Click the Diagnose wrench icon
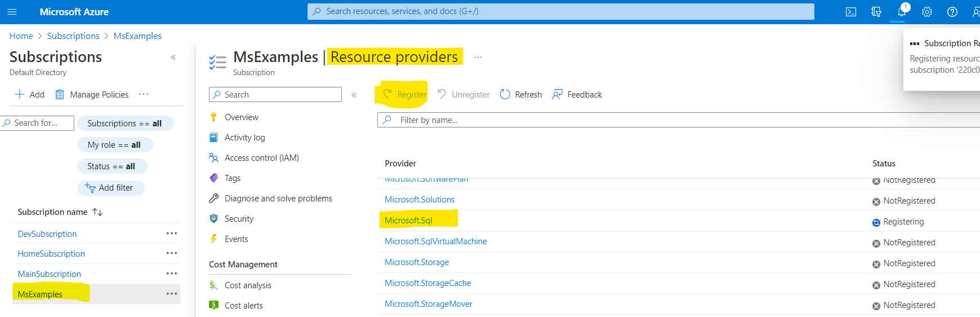Viewport: 980px width, 317px height. click(213, 199)
